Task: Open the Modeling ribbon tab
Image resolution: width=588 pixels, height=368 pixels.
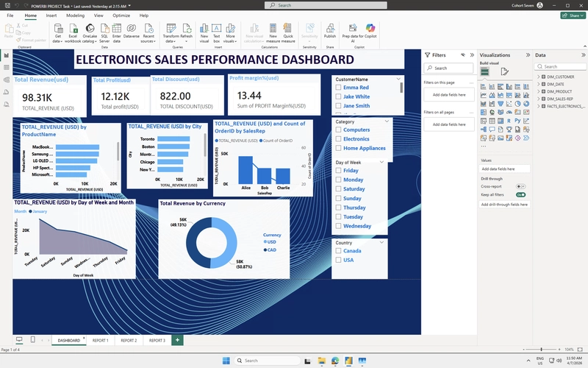Action: [x=76, y=15]
